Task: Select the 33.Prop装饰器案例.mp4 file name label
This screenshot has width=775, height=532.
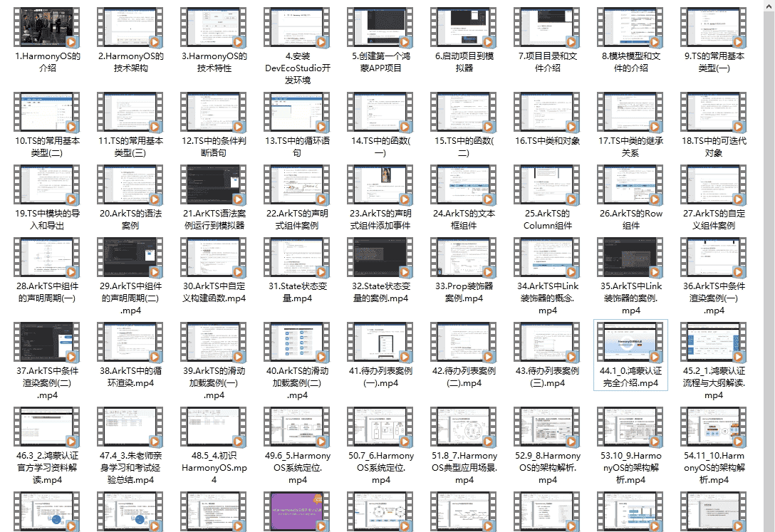Action: 464,292
